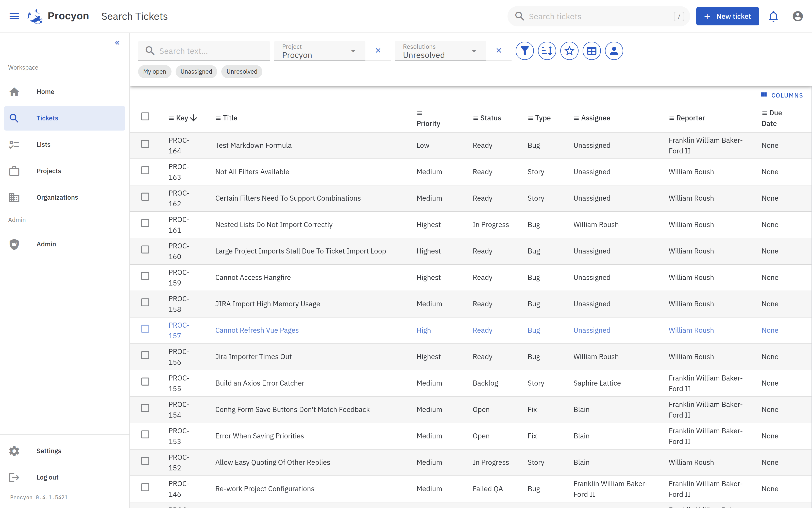Open the COLUMNS chooser
The image size is (812, 508).
(x=782, y=95)
